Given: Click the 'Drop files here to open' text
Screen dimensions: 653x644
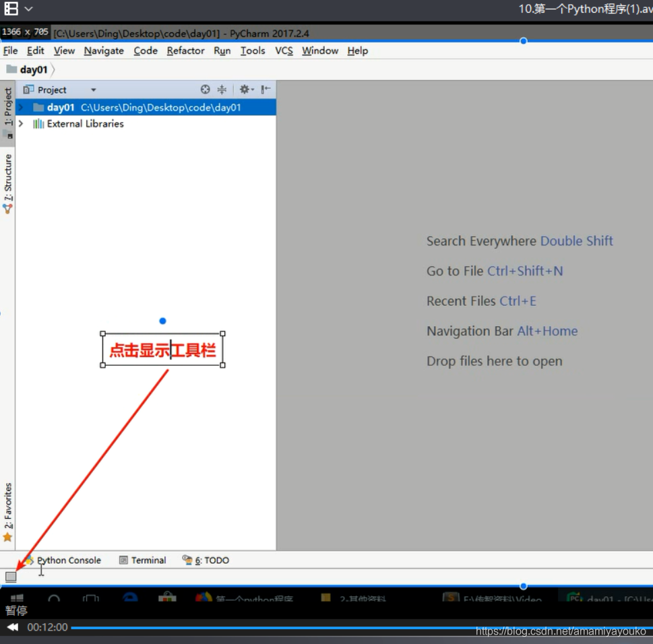Looking at the screenshot, I should coord(495,361).
